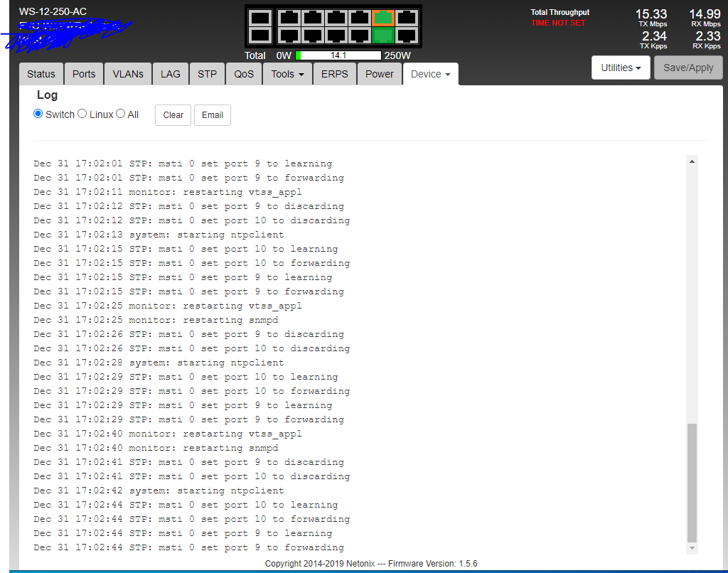
Task: Click the first bottom-row RJ45 port
Action: [288, 35]
